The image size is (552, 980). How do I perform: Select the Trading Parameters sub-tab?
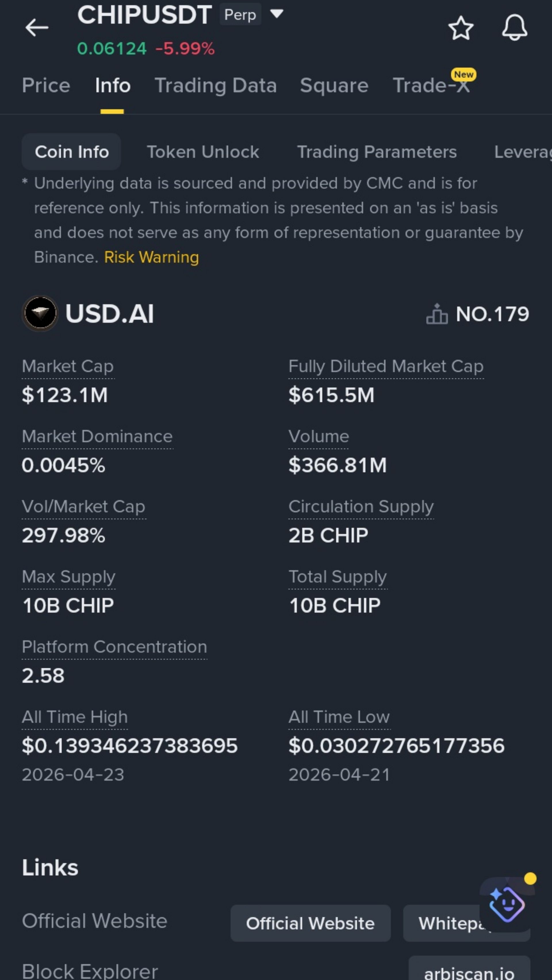377,152
